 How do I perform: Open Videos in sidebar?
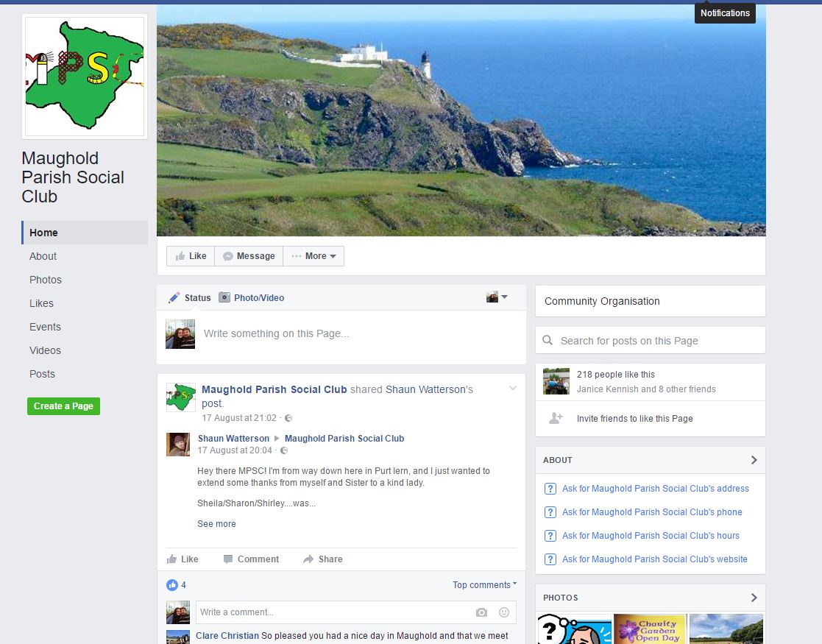(x=45, y=350)
